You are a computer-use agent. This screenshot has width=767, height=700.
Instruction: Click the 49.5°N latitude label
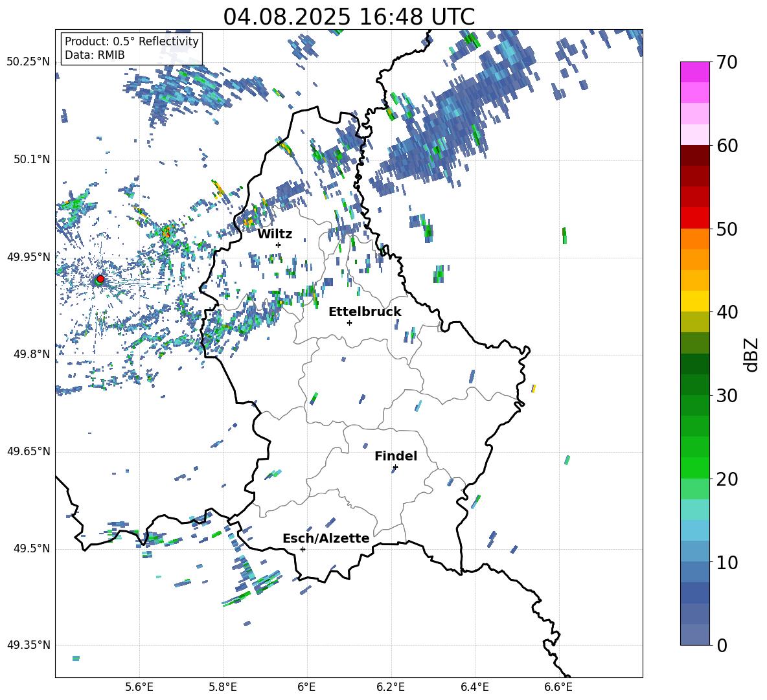[31, 548]
